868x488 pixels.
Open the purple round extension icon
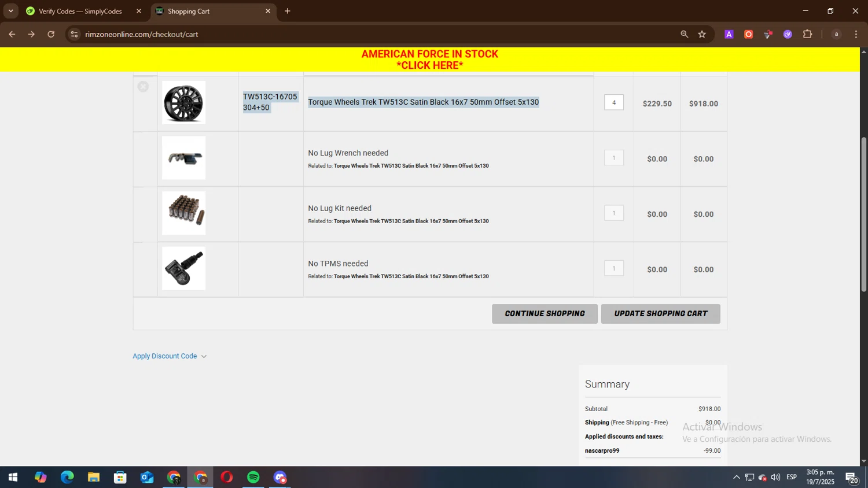(x=788, y=34)
